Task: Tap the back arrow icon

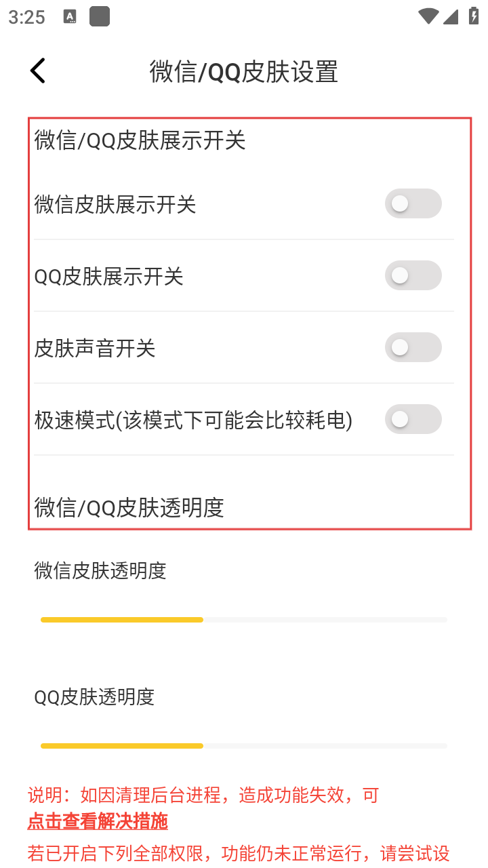Action: (x=38, y=71)
